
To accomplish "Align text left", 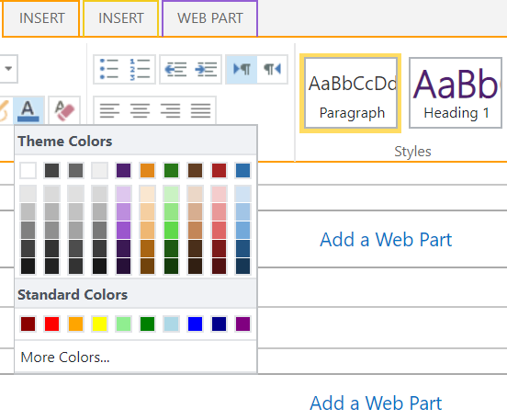I will click(x=109, y=110).
